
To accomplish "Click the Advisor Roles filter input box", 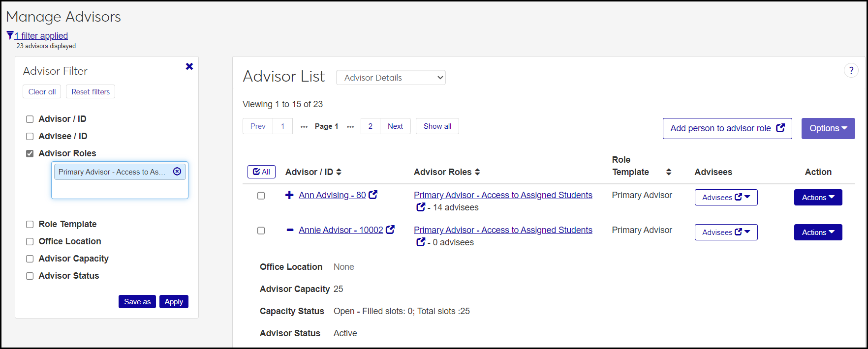I will [120, 189].
